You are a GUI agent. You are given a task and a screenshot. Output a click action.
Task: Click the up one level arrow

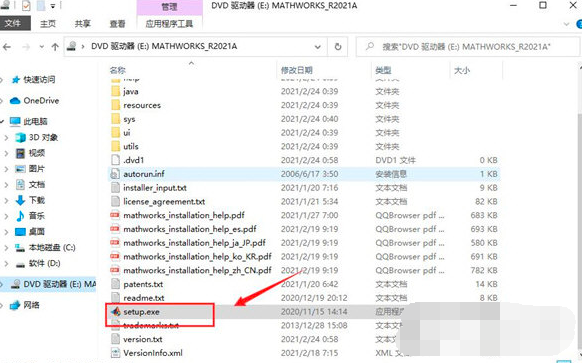coord(55,47)
